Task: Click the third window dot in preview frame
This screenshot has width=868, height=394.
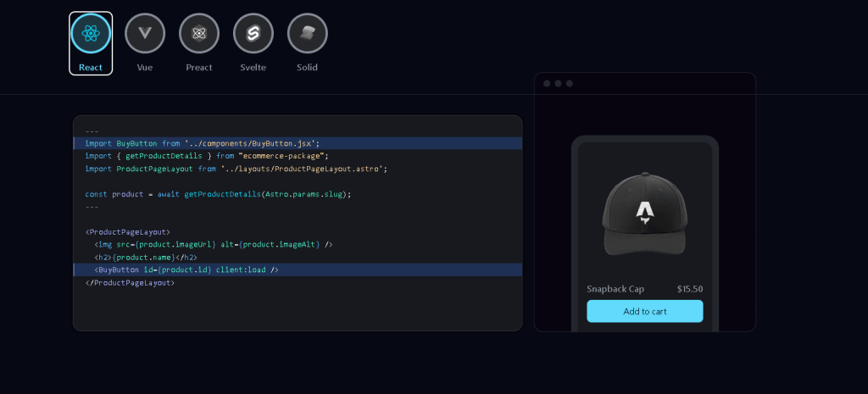Action: (x=569, y=84)
